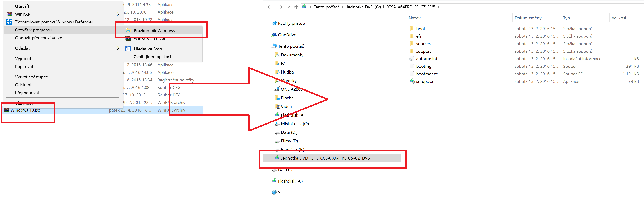Select Rychlý přístup star icon in sidebar
The width and height of the screenshot is (644, 198).
(x=274, y=23)
